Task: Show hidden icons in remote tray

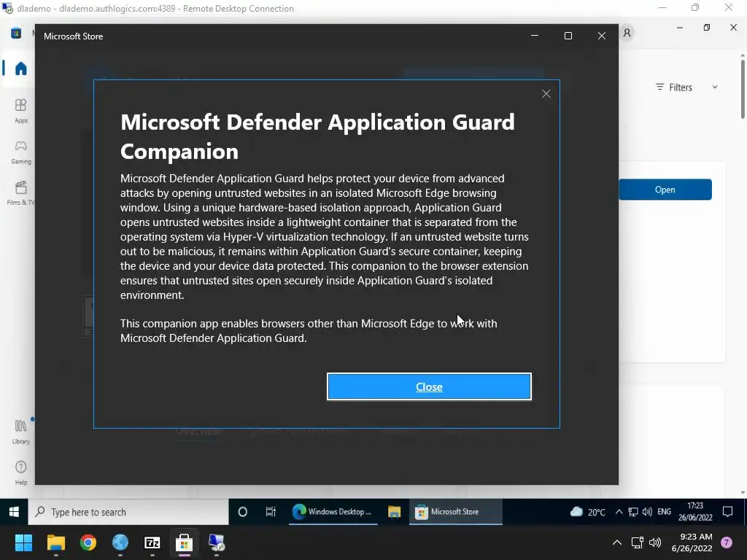Action: tap(619, 512)
